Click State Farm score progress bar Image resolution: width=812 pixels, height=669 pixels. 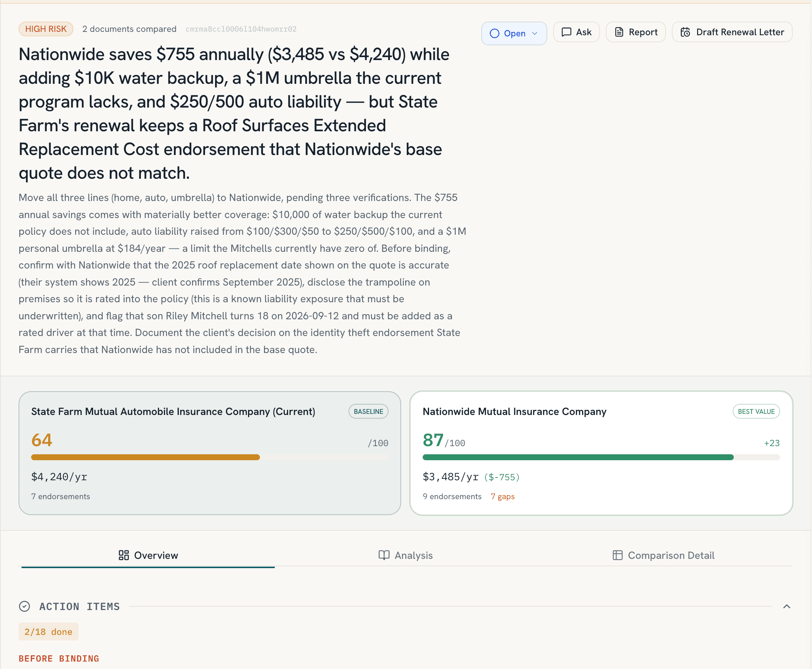click(x=210, y=457)
